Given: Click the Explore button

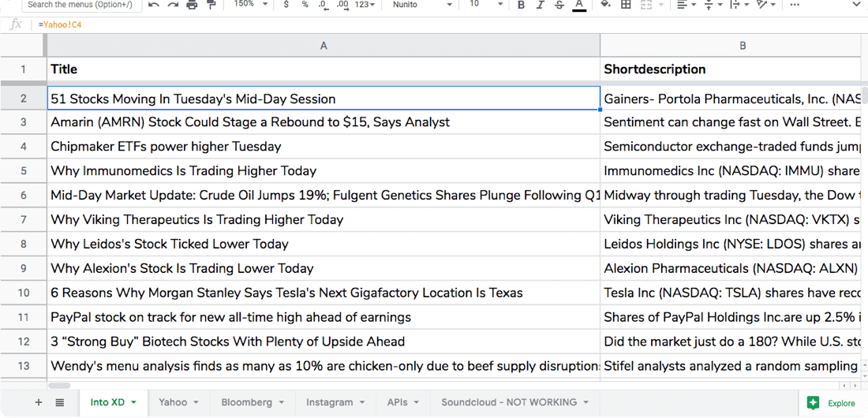Looking at the screenshot, I should (832, 403).
